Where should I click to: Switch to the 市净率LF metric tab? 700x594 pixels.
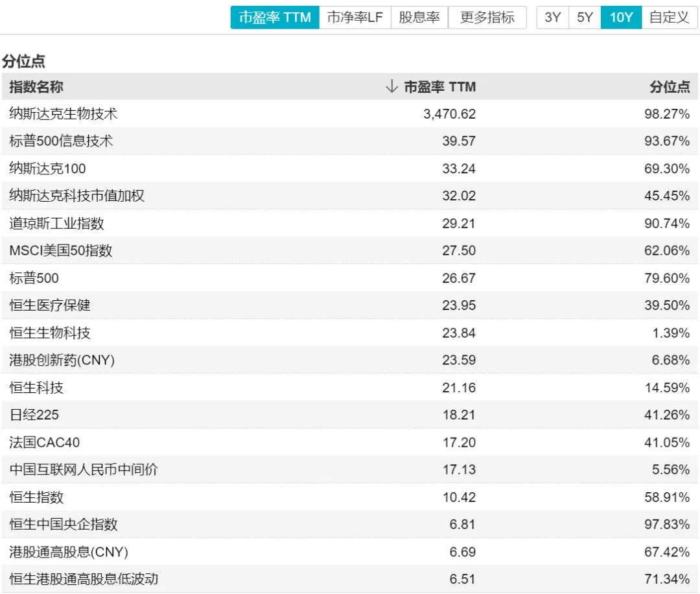(355, 18)
